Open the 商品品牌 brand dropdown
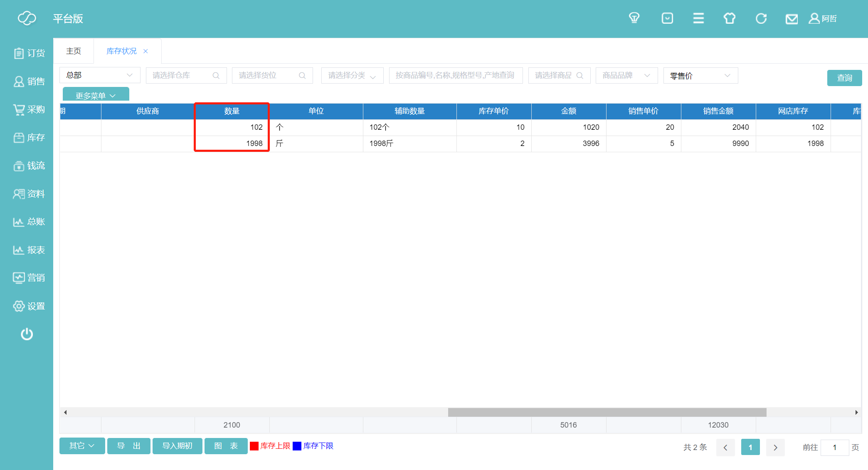 (626, 75)
